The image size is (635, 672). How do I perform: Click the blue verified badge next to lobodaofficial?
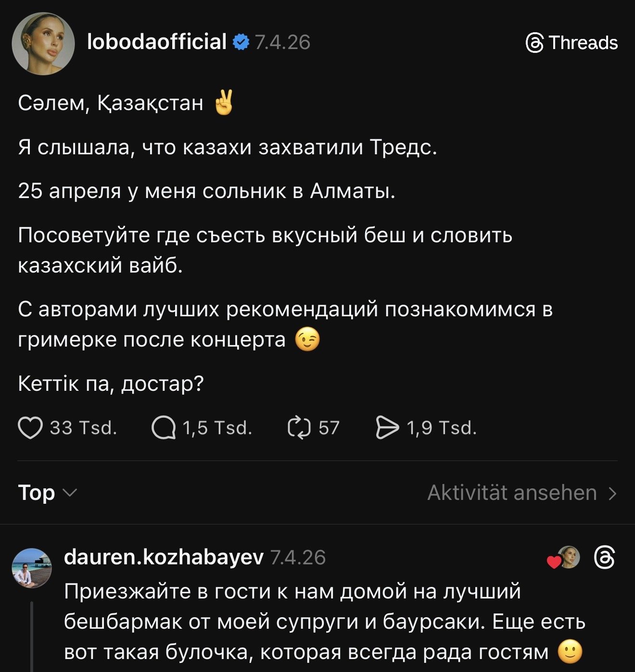pos(241,42)
